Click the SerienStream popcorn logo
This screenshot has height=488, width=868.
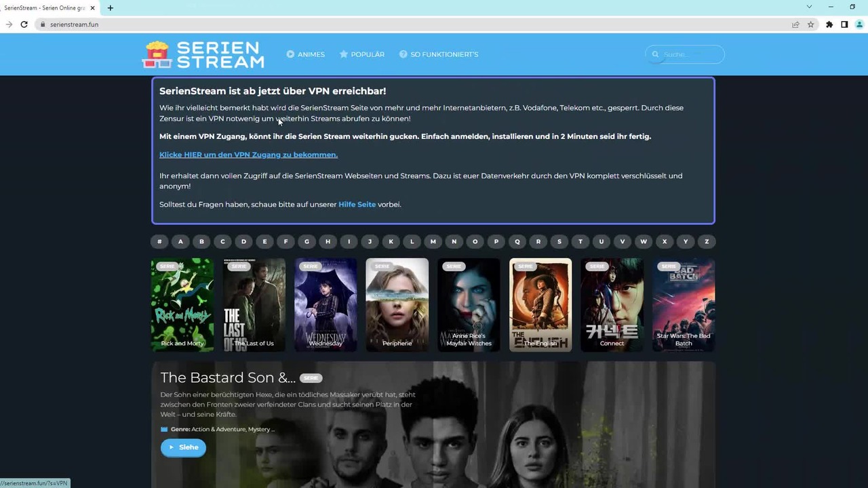click(x=203, y=54)
